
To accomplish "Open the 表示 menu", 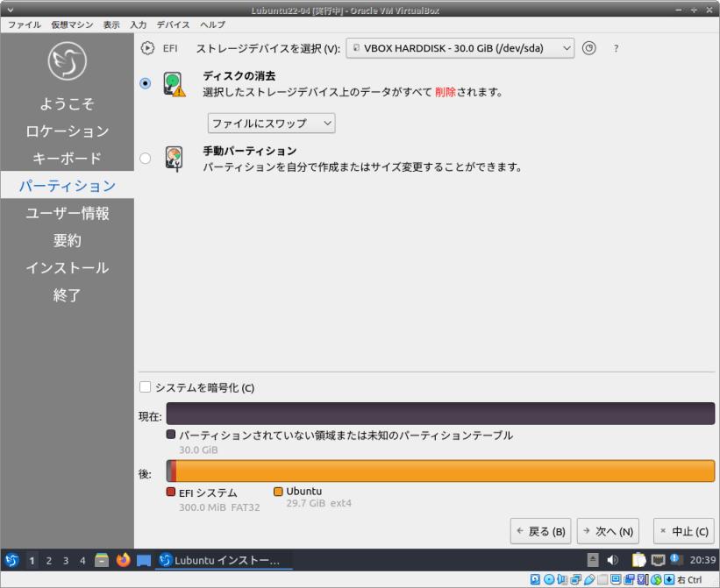I will click(x=111, y=25).
